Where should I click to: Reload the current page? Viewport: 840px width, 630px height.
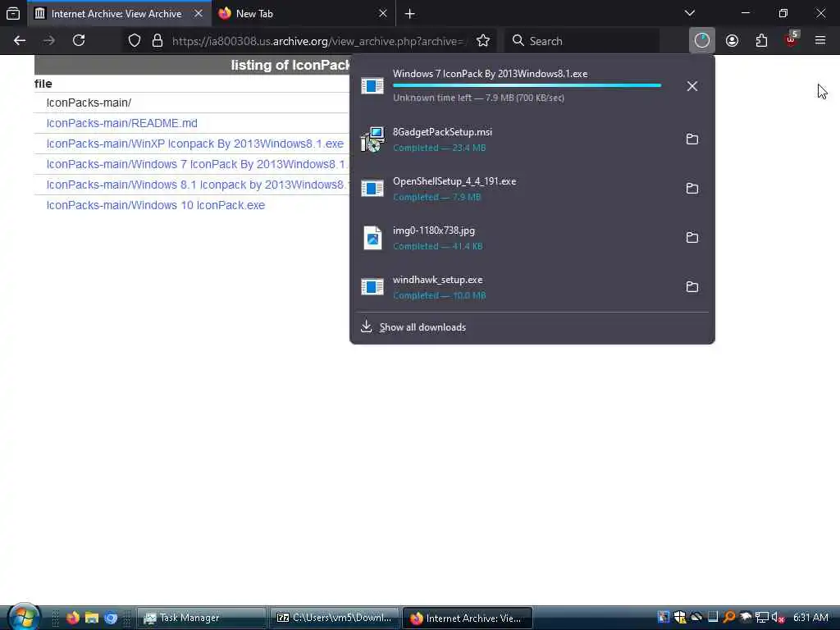pos(79,41)
